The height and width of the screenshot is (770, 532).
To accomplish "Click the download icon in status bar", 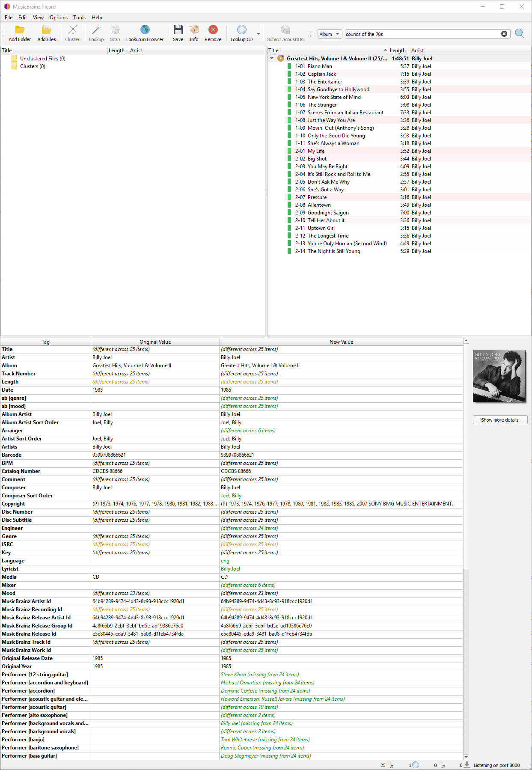I will click(x=467, y=765).
